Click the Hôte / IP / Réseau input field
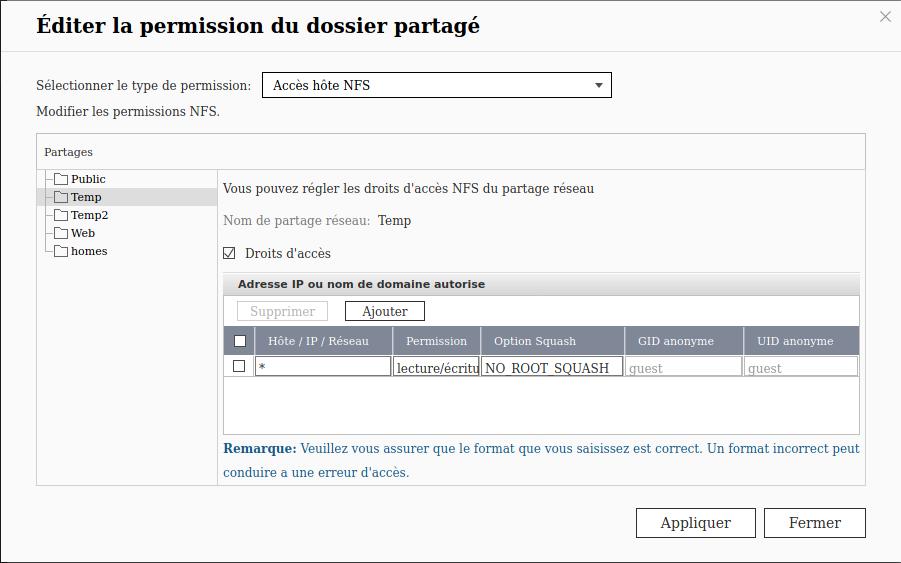The width and height of the screenshot is (901, 563). click(x=322, y=367)
